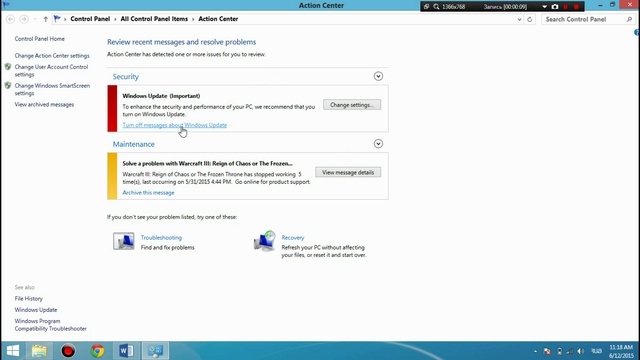Expand the chevron after Control Panel breadcrumb
Image resolution: width=640 pixels, height=360 pixels.
click(x=115, y=19)
